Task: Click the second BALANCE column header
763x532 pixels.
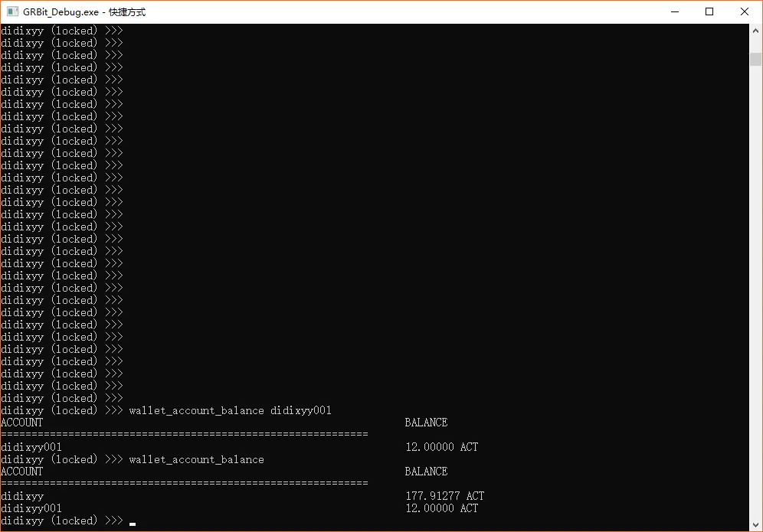Action: 426,472
